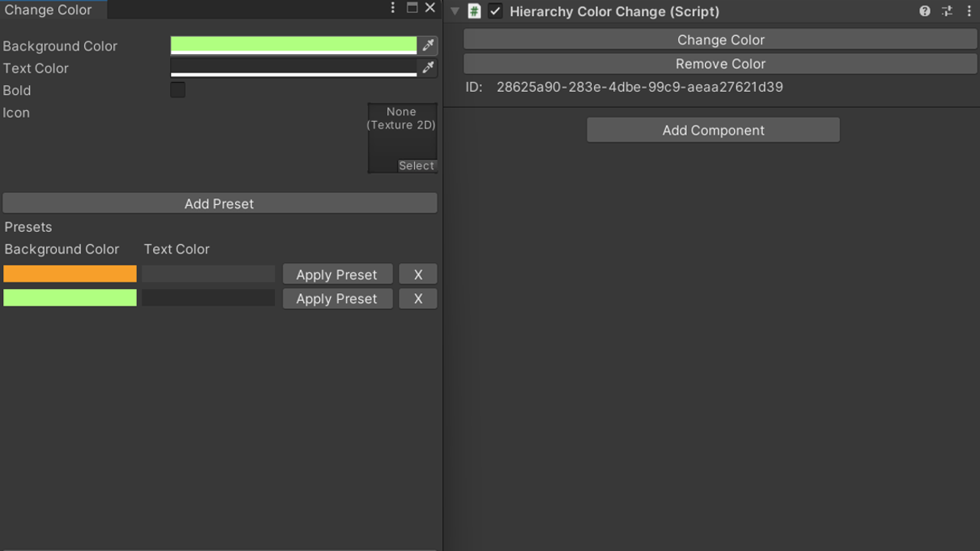The width and height of the screenshot is (980, 551).
Task: Open the Background Color swatch picker
Action: pos(293,45)
